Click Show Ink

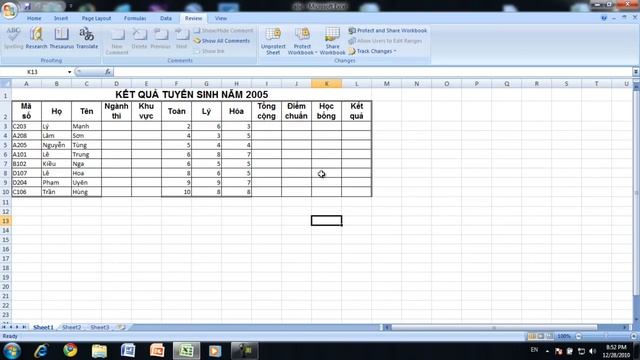(209, 51)
